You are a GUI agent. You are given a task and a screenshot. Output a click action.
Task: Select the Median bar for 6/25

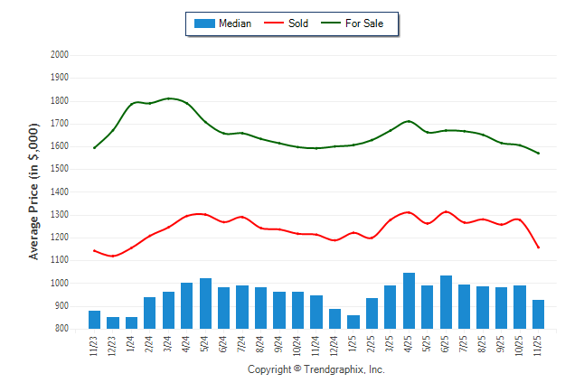[446, 302]
